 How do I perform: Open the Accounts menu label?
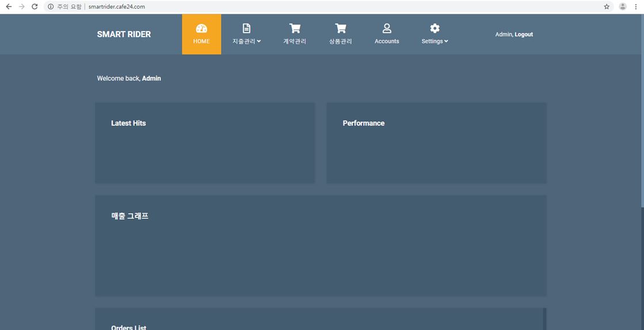pyautogui.click(x=387, y=41)
